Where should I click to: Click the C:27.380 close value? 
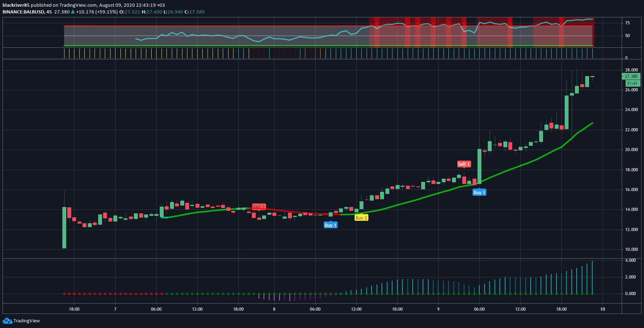tap(194, 12)
